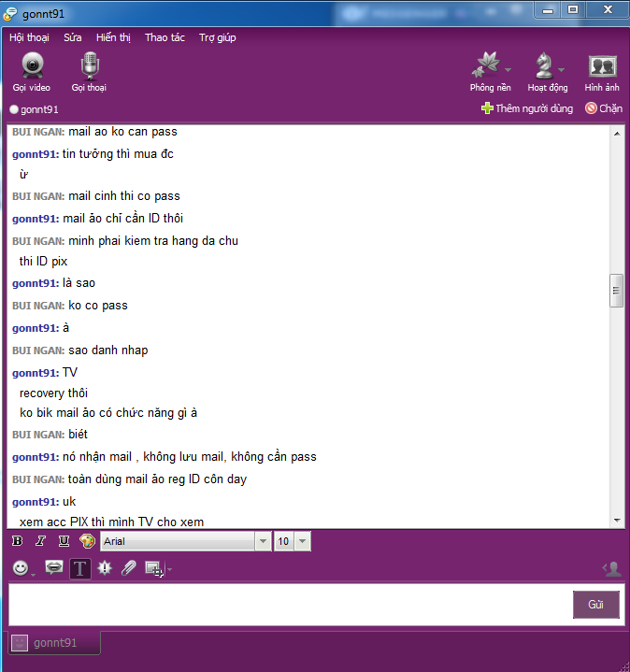Image resolution: width=630 pixels, height=672 pixels.
Task: Open the screen capture dropdown arrow
Action: pyautogui.click(x=170, y=569)
